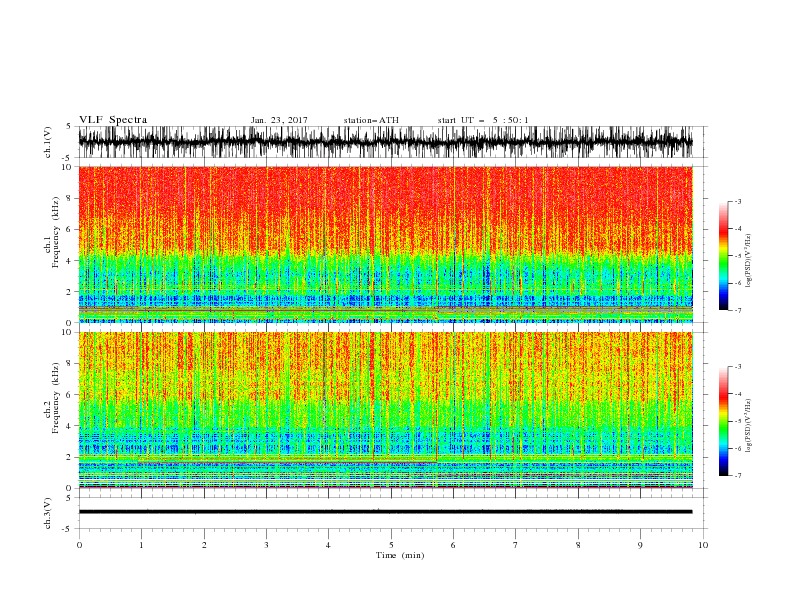The height and width of the screenshot is (612, 792).
Task: Click the ch.1 "Frequency (kHz)" axis label
Action: pyautogui.click(x=56, y=232)
